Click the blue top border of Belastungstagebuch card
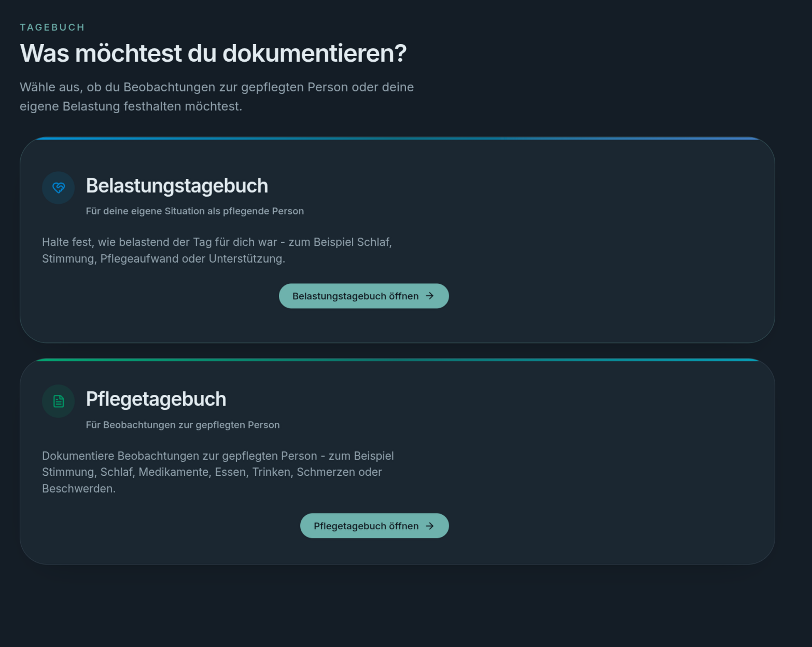This screenshot has height=647, width=812. click(397, 138)
